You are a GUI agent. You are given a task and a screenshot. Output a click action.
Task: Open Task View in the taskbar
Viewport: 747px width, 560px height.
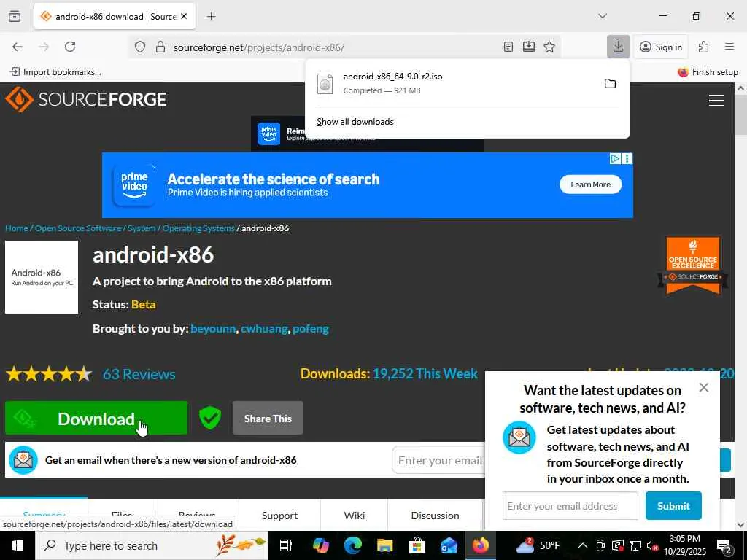coord(285,545)
